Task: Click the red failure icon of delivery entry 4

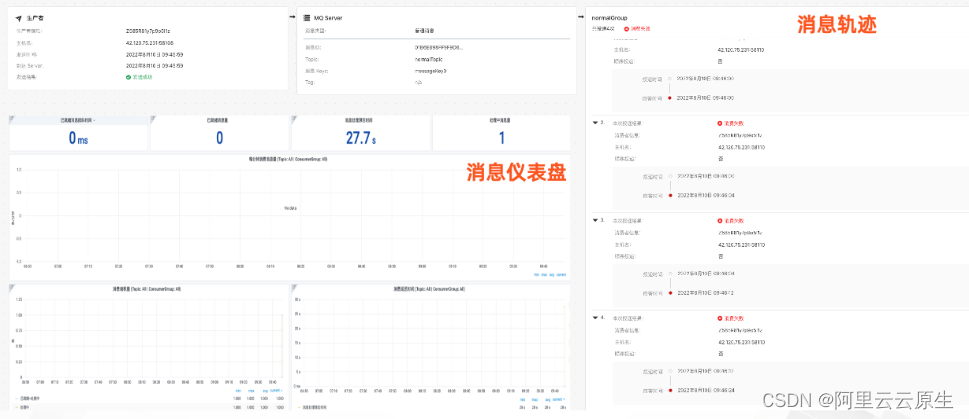Action: tap(719, 318)
